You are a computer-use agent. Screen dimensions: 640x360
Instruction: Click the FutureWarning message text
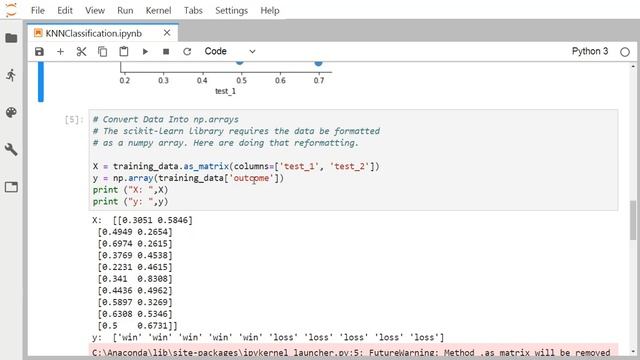point(351,352)
